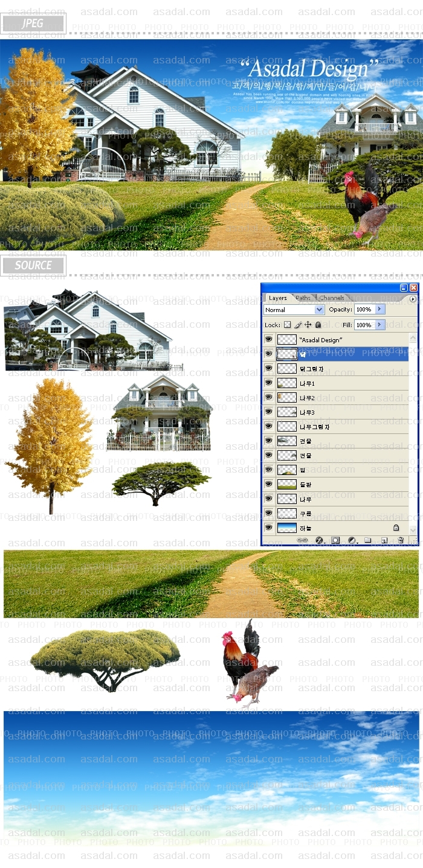
Task: Close the Layers palette window
Action: point(413,288)
